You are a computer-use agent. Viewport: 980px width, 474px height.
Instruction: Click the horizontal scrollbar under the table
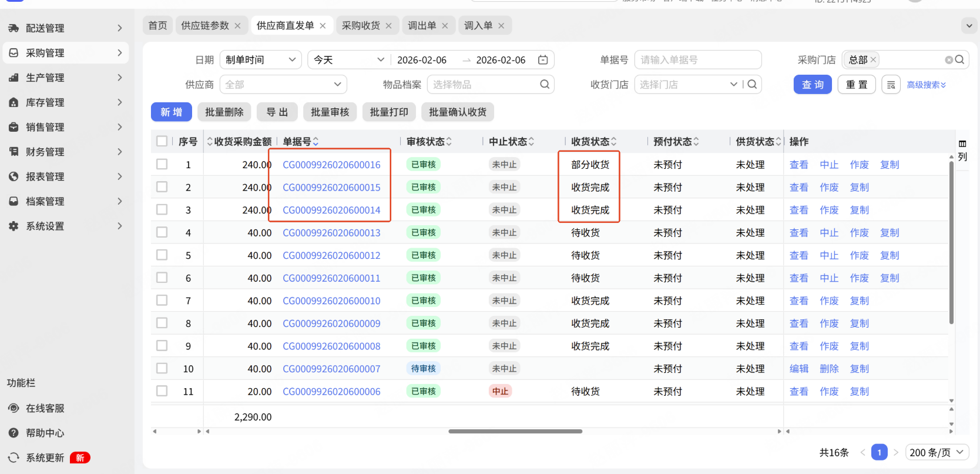click(x=515, y=431)
